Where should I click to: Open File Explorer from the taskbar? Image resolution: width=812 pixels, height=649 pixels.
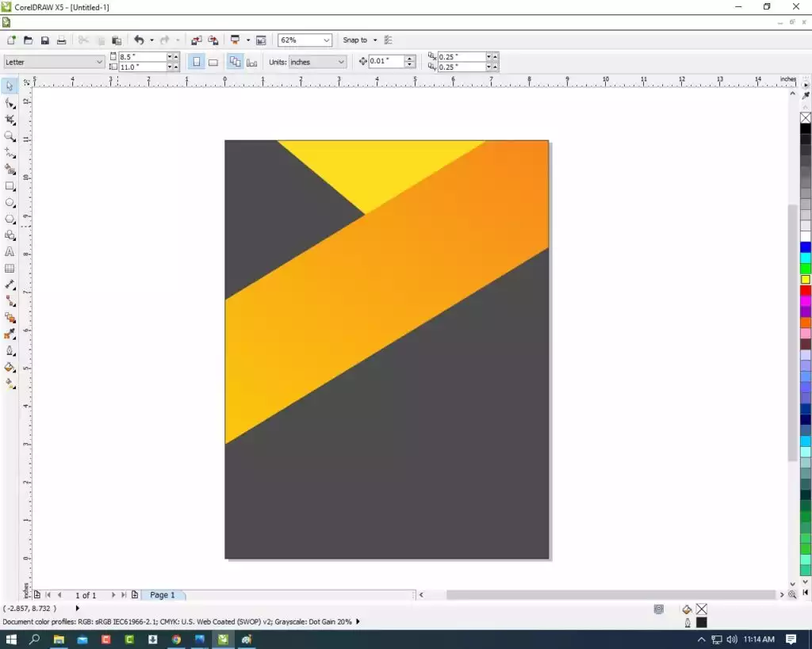(x=59, y=639)
